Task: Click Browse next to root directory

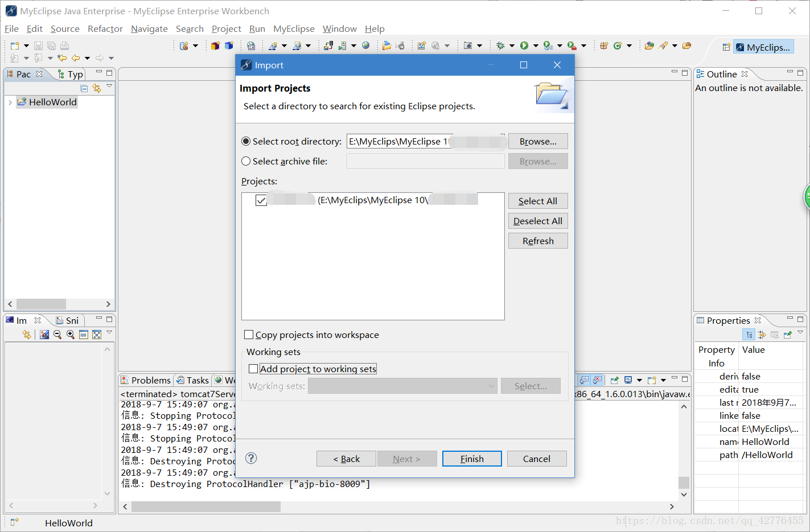Action: tap(538, 141)
